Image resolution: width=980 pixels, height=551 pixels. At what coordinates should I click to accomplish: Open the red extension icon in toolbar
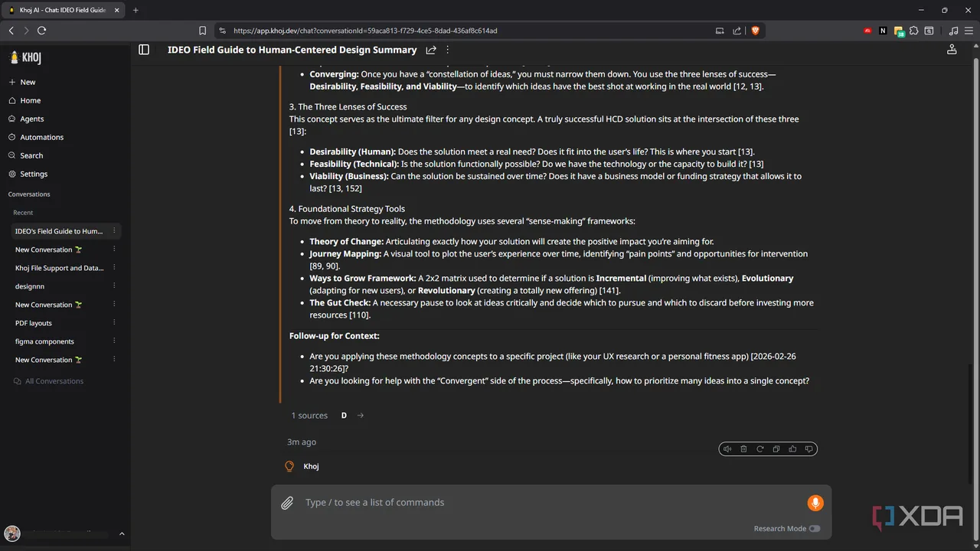click(x=867, y=31)
